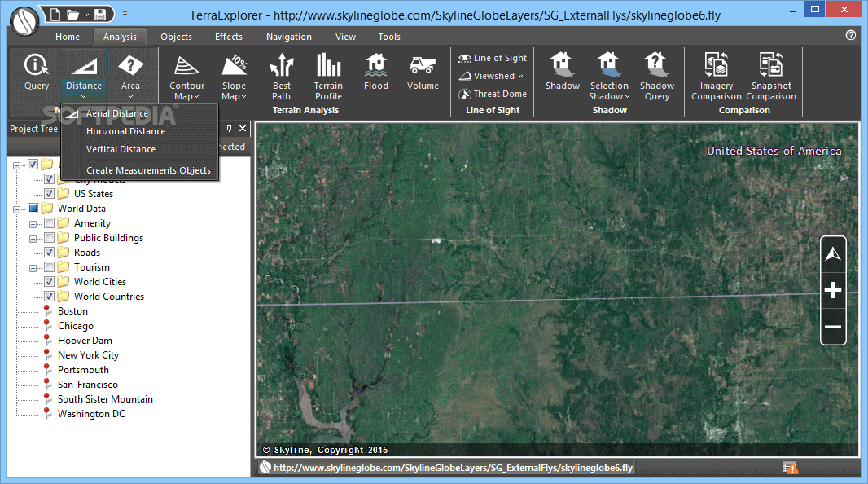Open the quick access open-folder dropdown
The width and height of the screenshot is (868, 484).
point(86,15)
